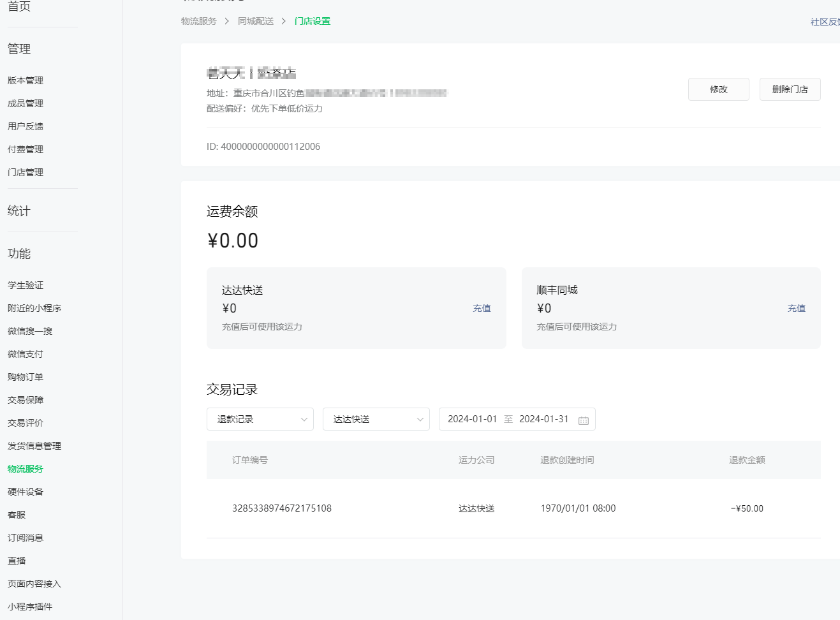Click the refund amount -¥50.00 cell

coord(747,508)
